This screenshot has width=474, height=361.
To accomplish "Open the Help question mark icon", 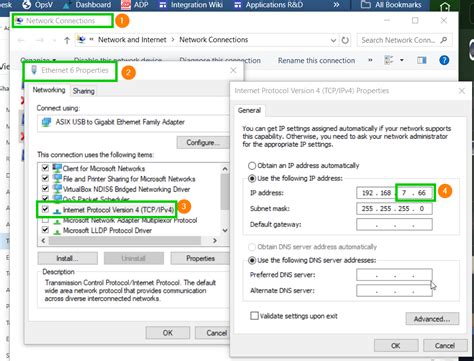I will point(444,60).
